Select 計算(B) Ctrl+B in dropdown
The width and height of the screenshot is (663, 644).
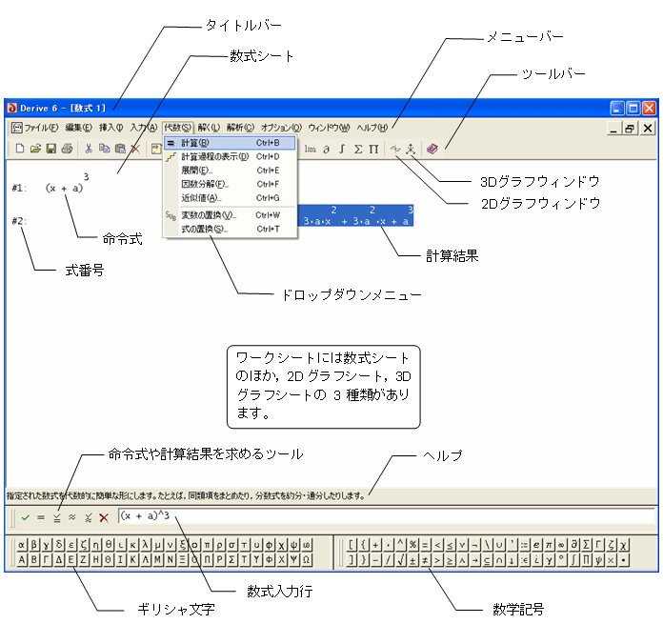pos(230,143)
